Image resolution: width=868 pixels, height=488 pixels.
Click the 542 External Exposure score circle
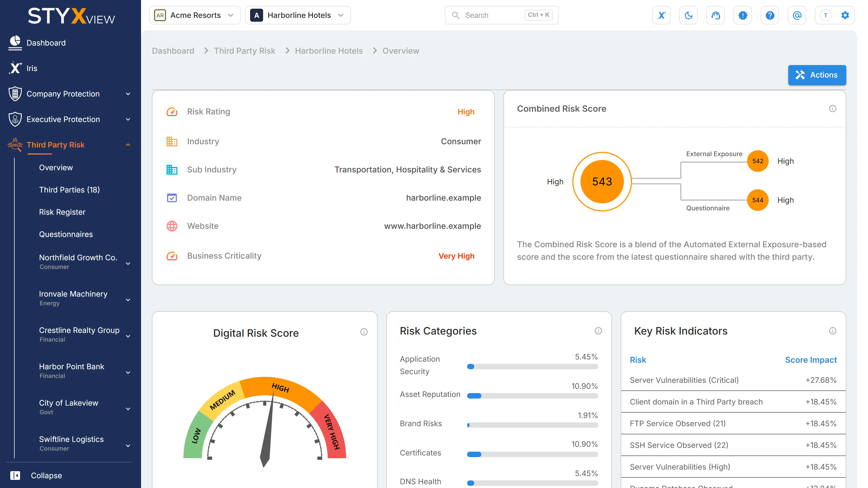pos(758,161)
